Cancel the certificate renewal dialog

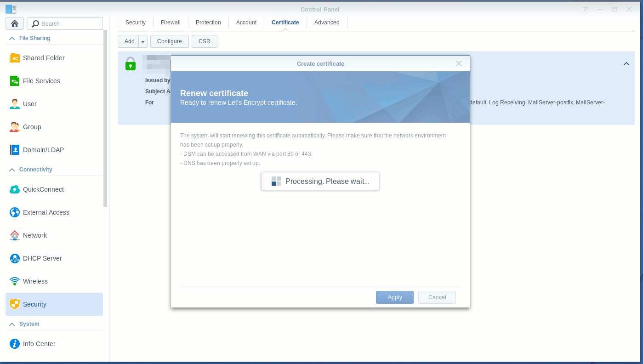click(437, 297)
